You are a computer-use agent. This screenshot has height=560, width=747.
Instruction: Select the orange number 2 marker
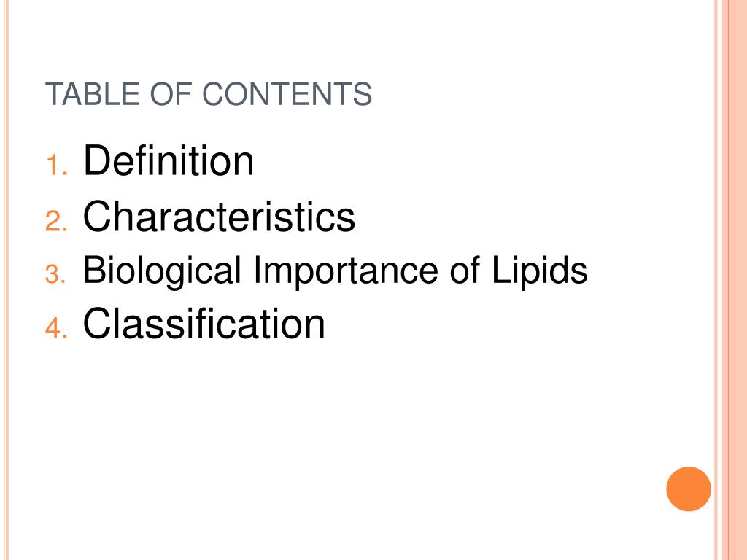(57, 221)
